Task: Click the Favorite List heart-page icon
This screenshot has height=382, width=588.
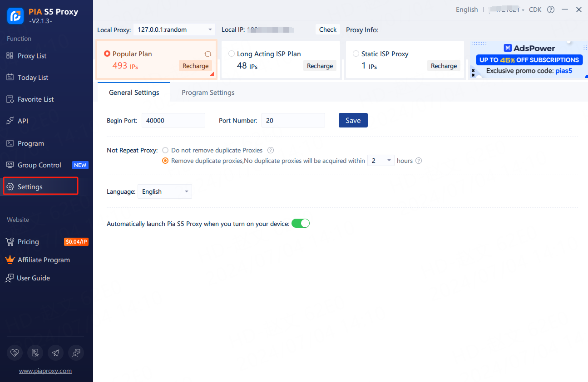Action: coord(10,99)
